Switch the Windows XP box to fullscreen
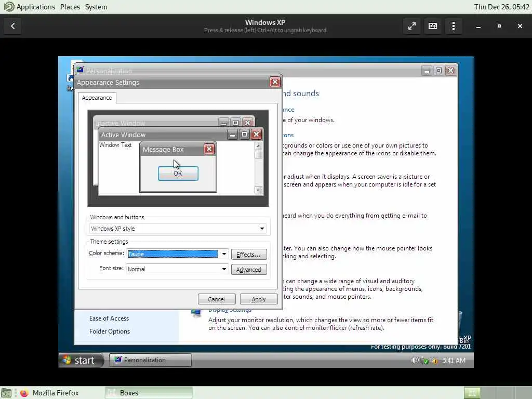The height and width of the screenshot is (399, 532). tap(412, 26)
